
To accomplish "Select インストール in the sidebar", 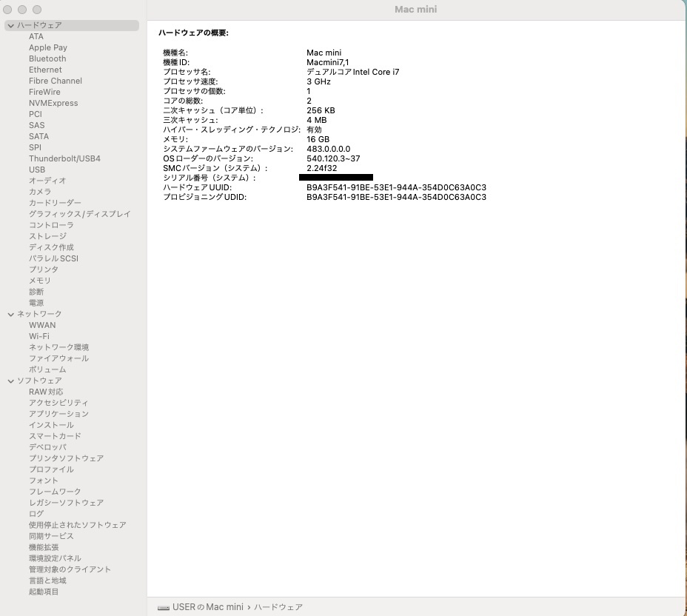I will point(51,425).
